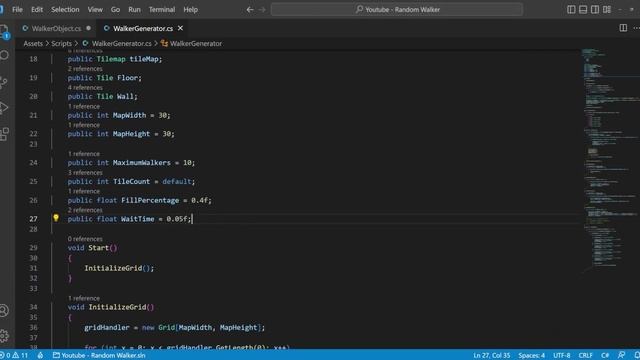Open the Customize Layout icon
The image size is (640, 360).
click(607, 9)
